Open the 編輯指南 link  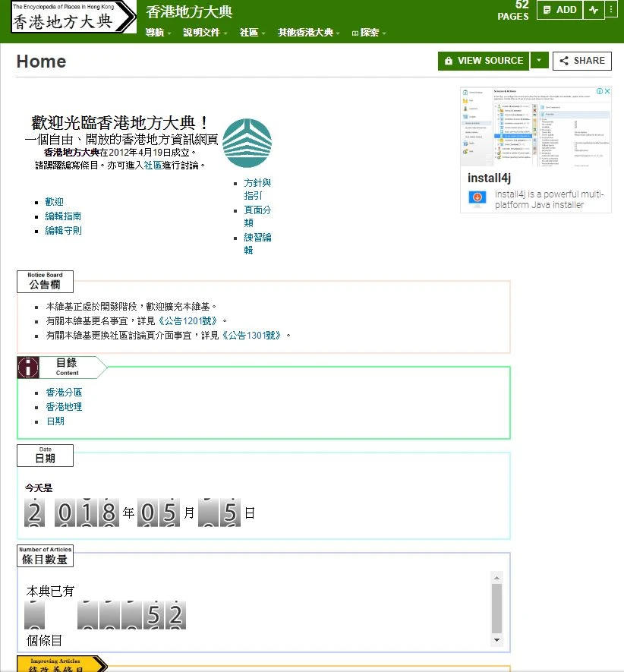[63, 216]
